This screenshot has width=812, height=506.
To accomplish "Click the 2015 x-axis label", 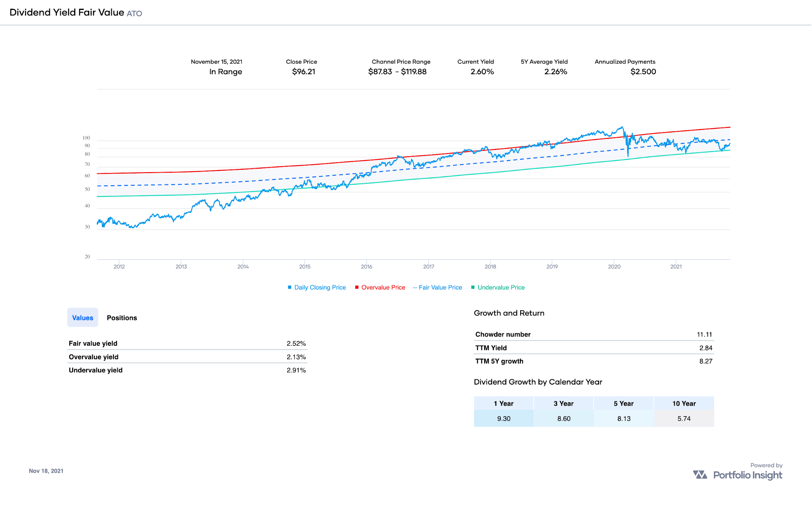I will tap(304, 266).
